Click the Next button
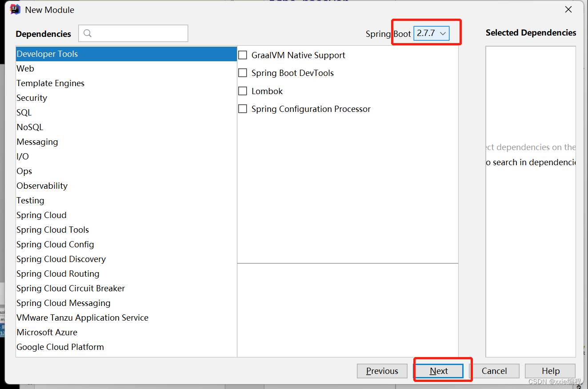This screenshot has width=588, height=389. (x=439, y=371)
